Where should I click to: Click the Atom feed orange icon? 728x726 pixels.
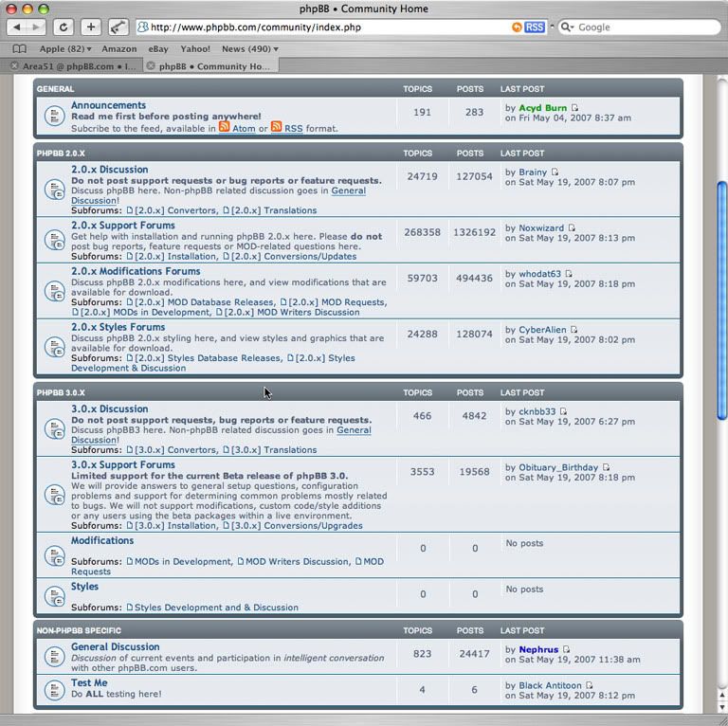click(x=225, y=126)
